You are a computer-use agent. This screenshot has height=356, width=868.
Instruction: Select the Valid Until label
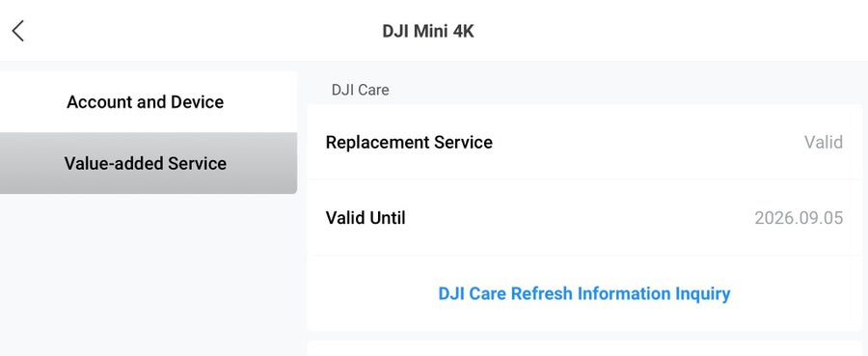pos(366,218)
